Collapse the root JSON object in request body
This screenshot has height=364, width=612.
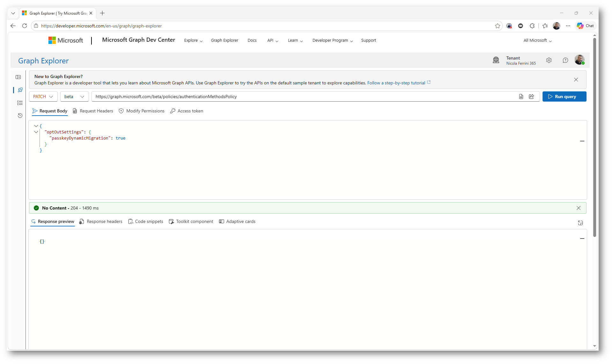pos(36,126)
